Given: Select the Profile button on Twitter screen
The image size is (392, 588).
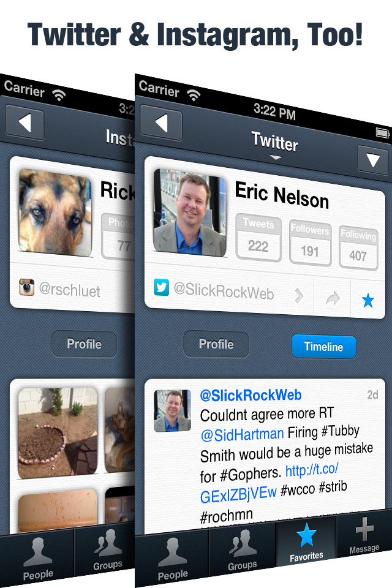Looking at the screenshot, I should pos(216,344).
